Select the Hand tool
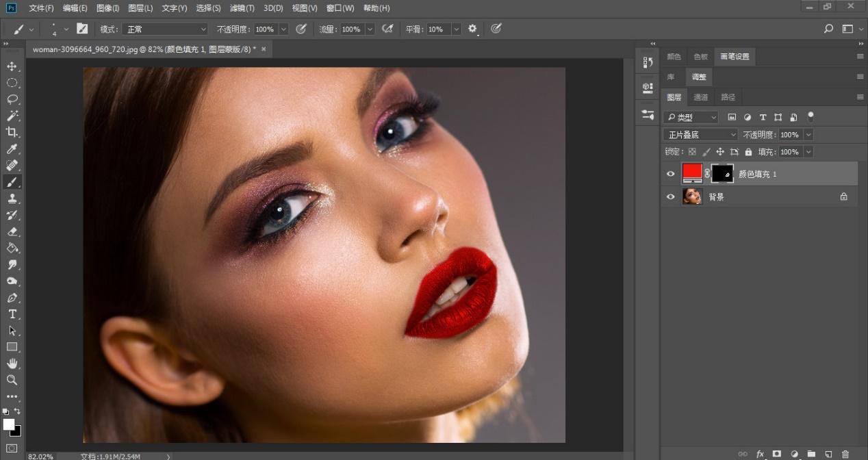The height and width of the screenshot is (460, 868). click(x=12, y=363)
